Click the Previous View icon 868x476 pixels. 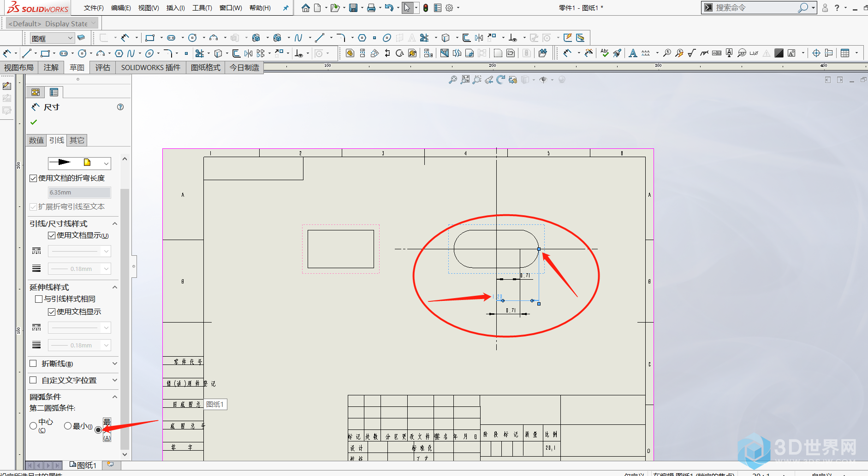(x=489, y=80)
